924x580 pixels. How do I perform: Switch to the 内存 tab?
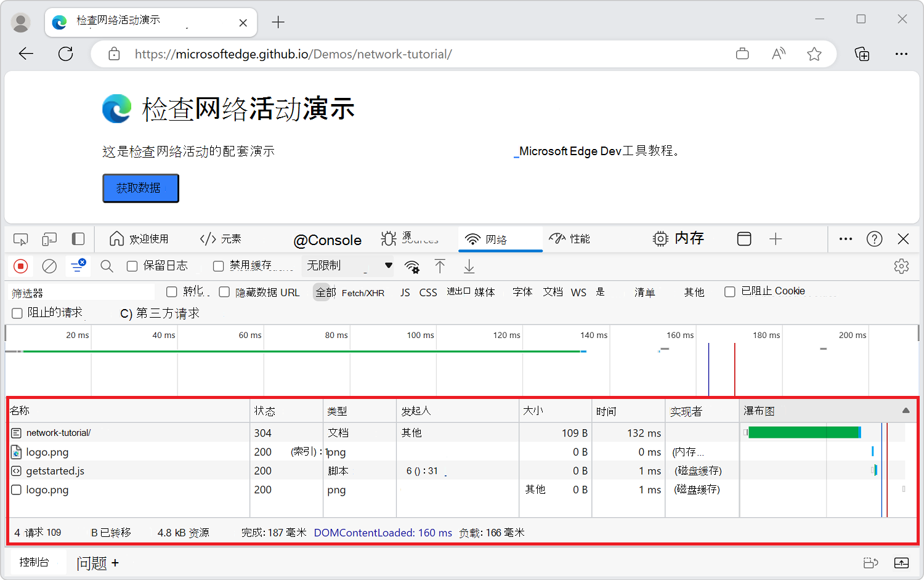(x=678, y=239)
